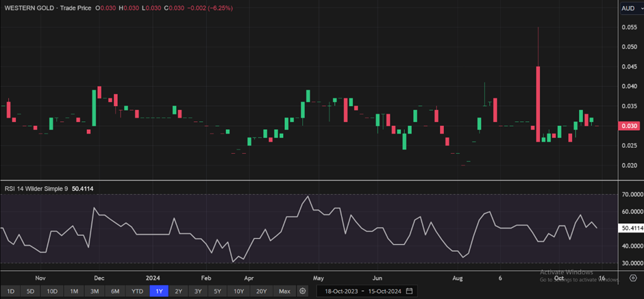
Task: Click the circular icon at time axis end
Action: pos(632,278)
